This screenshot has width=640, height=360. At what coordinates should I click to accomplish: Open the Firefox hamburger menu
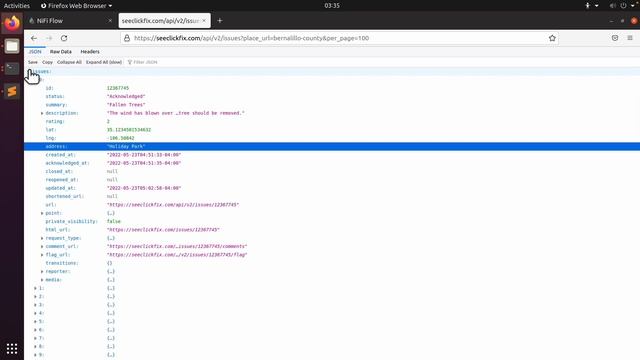(630, 38)
